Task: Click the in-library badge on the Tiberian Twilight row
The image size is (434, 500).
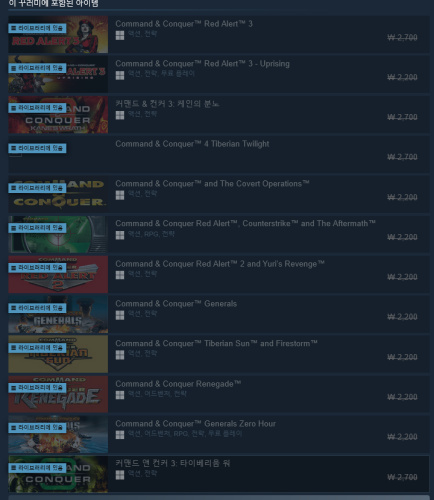Action: (x=37, y=148)
